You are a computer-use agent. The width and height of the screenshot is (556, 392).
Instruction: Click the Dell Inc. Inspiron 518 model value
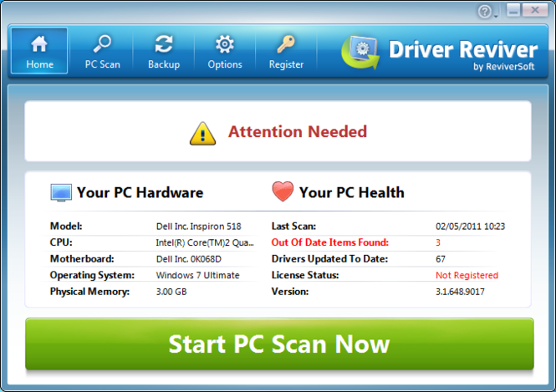tap(199, 227)
